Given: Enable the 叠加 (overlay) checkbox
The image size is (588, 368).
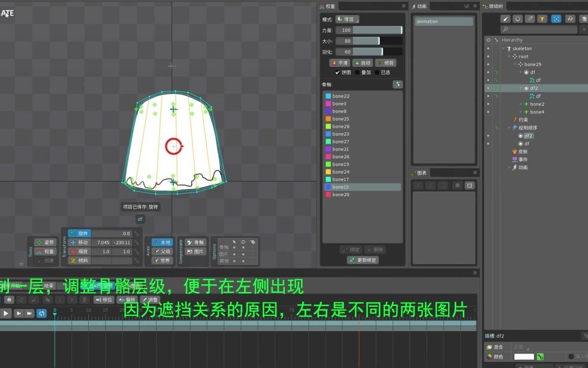Looking at the screenshot, I should [357, 72].
